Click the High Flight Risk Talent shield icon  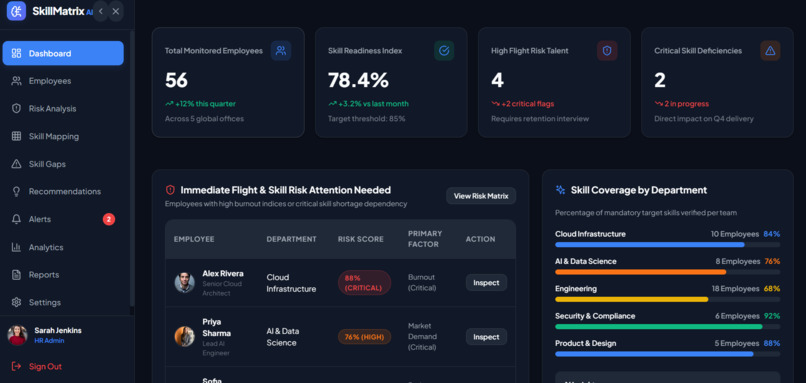coord(607,51)
